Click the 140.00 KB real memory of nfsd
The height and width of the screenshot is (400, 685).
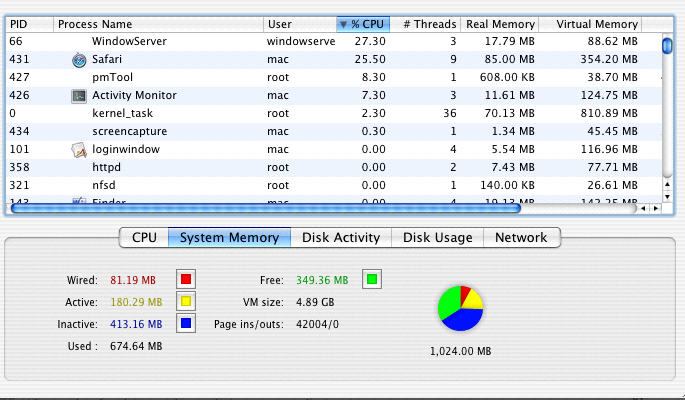(x=507, y=185)
